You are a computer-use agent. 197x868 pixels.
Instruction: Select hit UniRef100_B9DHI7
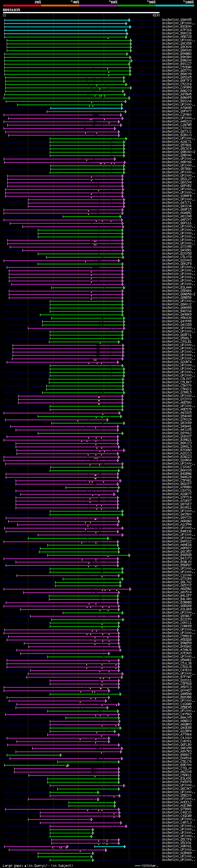click(177, 755)
